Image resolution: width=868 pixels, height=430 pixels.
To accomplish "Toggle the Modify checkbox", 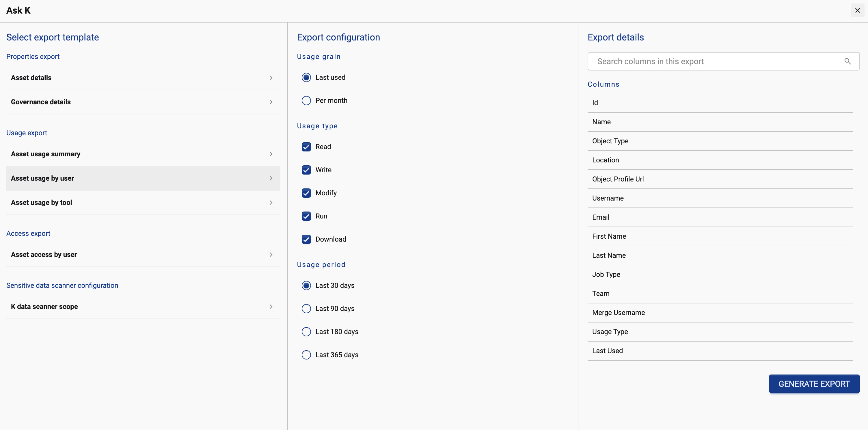I will [306, 193].
